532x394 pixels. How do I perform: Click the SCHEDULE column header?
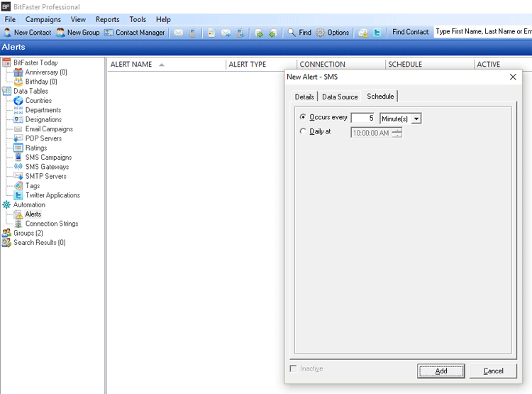point(430,65)
